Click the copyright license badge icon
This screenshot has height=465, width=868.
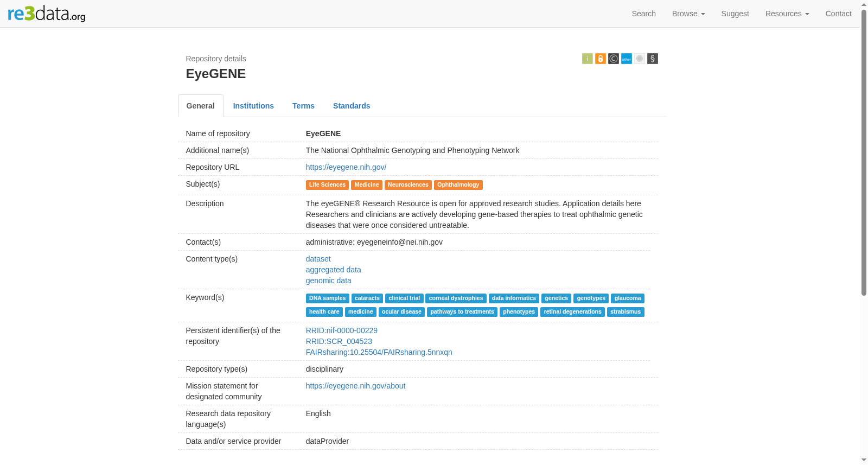coord(614,59)
